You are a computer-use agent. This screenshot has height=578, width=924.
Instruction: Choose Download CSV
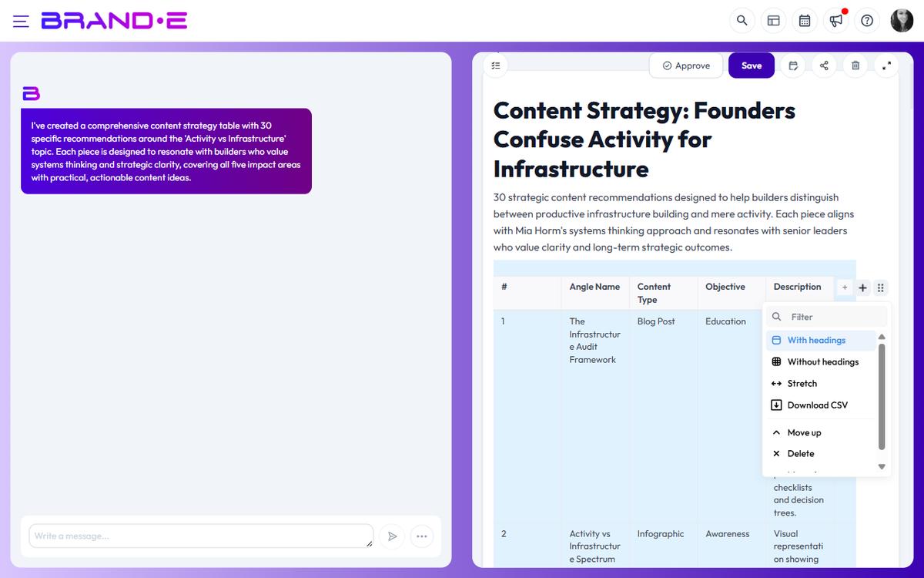click(x=821, y=405)
